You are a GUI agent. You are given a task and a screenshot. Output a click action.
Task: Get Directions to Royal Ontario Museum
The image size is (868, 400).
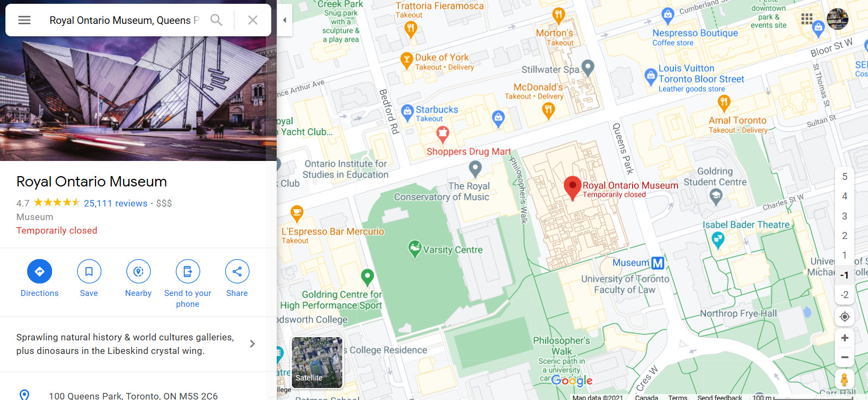[40, 272]
